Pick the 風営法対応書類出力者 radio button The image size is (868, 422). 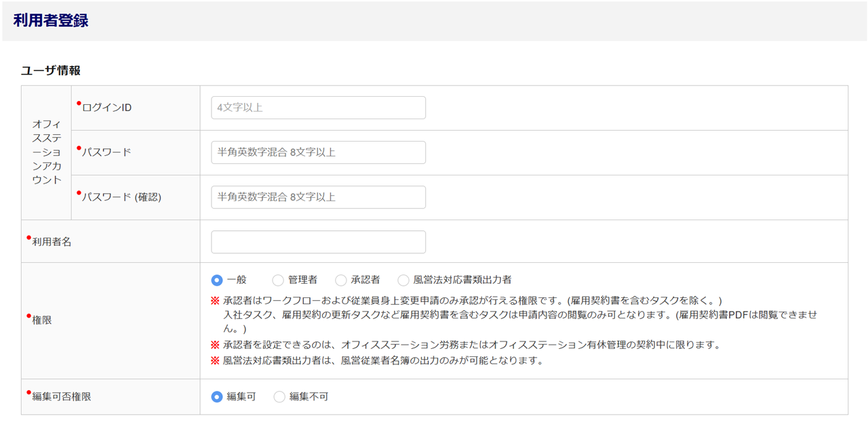403,280
